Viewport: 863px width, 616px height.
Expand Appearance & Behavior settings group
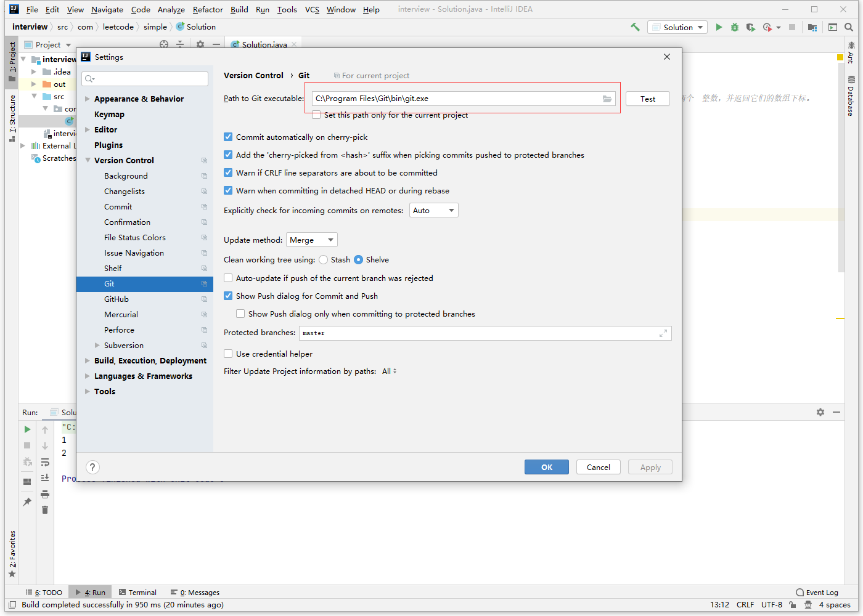[x=88, y=99]
